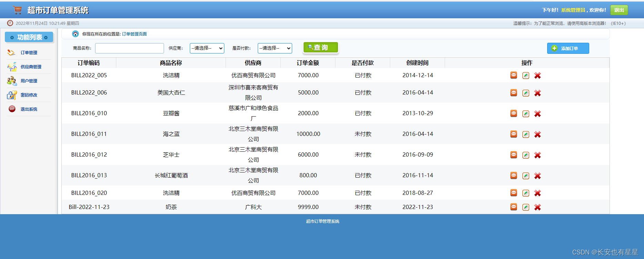Edit order BILL2016_013
This screenshot has height=259, width=644.
525,176
